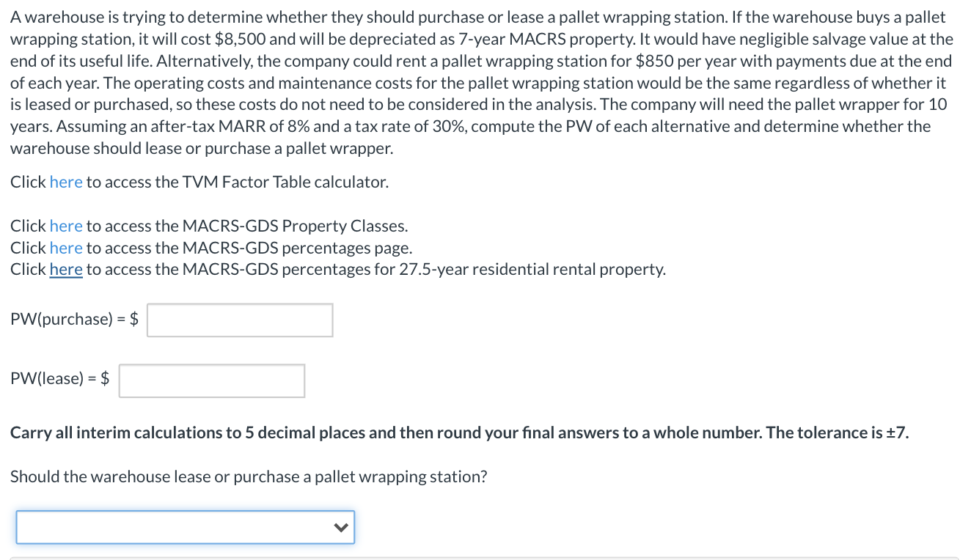The width and height of the screenshot is (971, 560).
Task: Open the TVM Factor Table calculator link
Action: (x=66, y=182)
